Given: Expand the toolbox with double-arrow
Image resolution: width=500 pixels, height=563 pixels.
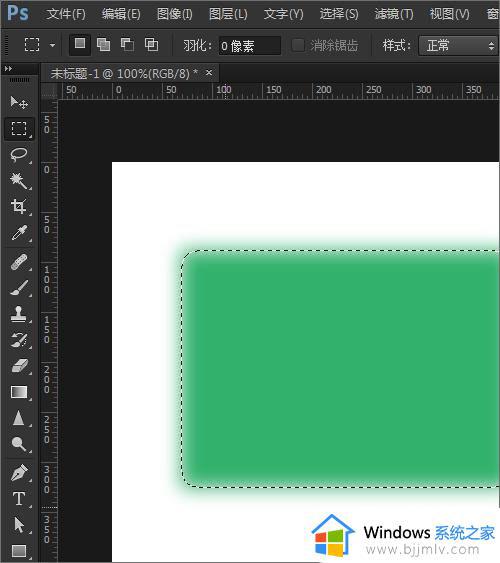Looking at the screenshot, I should tap(8, 68).
